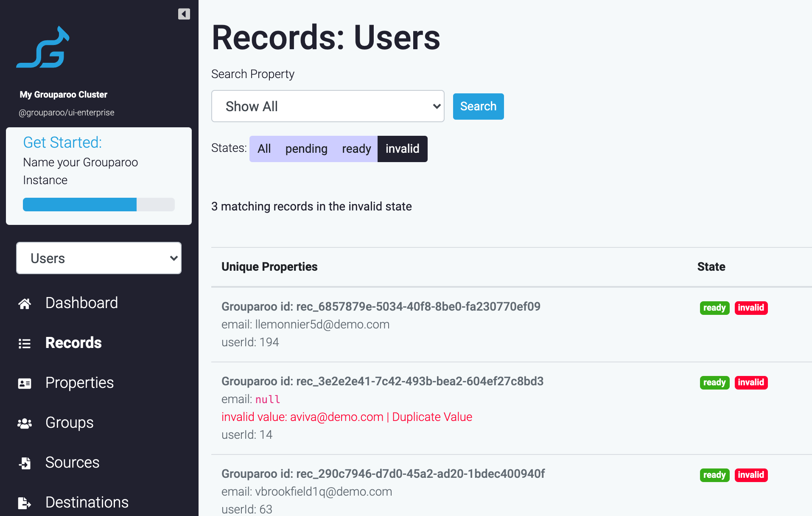Click email vbrookfield1q@demo.com text

coord(307,491)
